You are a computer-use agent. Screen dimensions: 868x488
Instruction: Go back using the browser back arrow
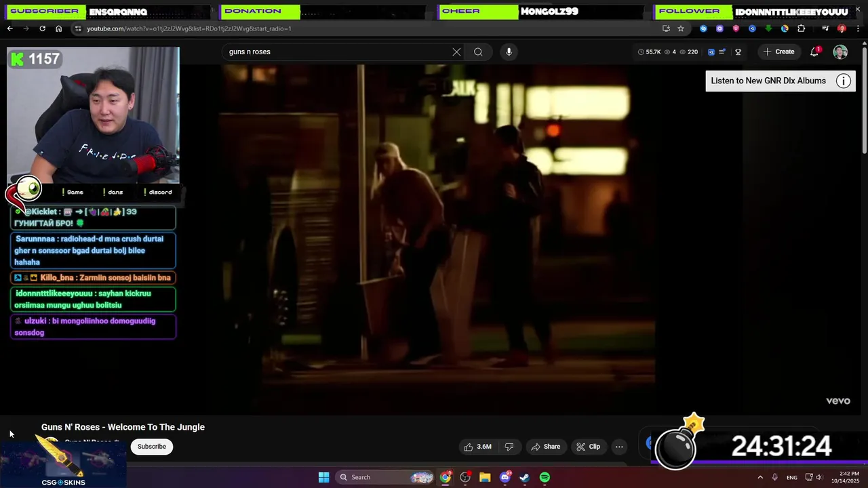pyautogui.click(x=9, y=28)
